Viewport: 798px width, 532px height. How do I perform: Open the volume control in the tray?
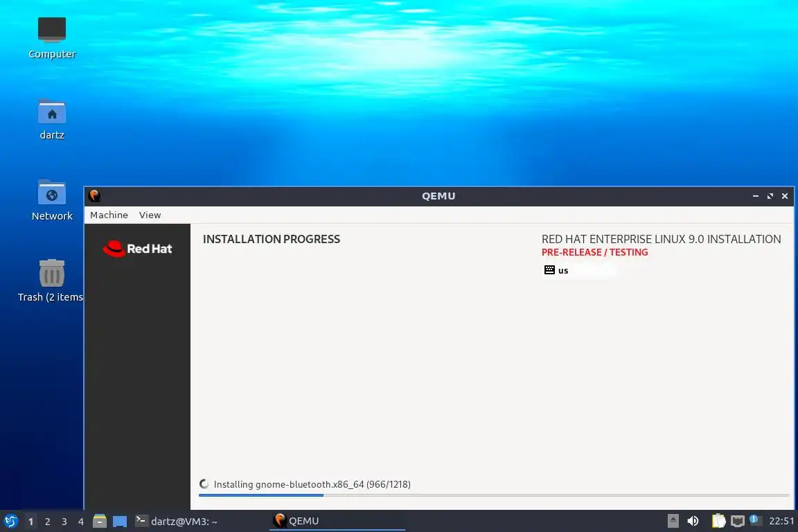tap(693, 521)
